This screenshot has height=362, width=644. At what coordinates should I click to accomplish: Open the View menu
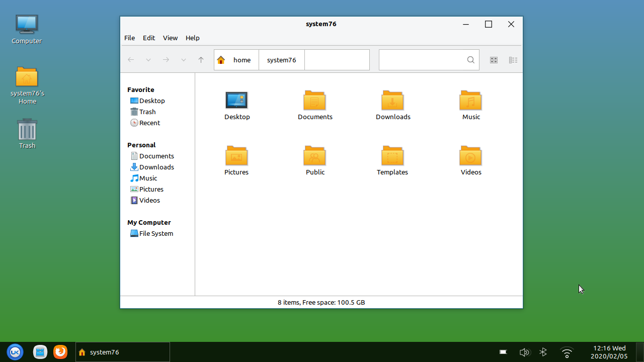click(170, 38)
